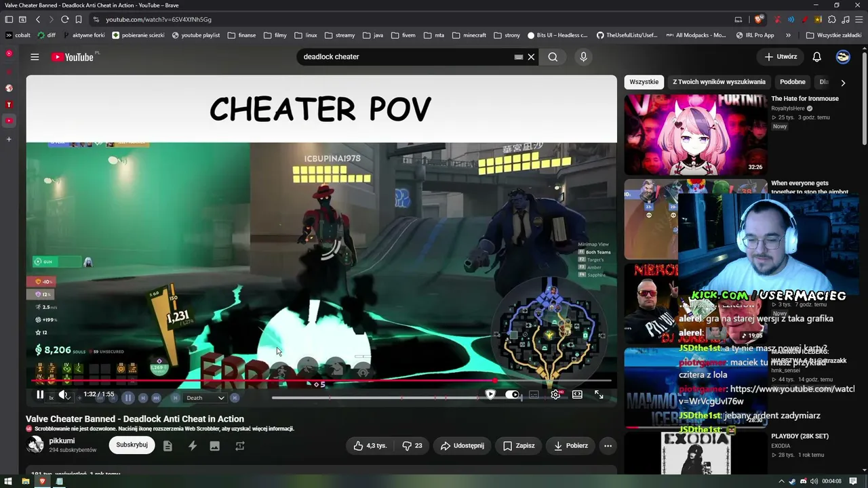
Task: Share video with Udostępnij button
Action: [x=462, y=445]
